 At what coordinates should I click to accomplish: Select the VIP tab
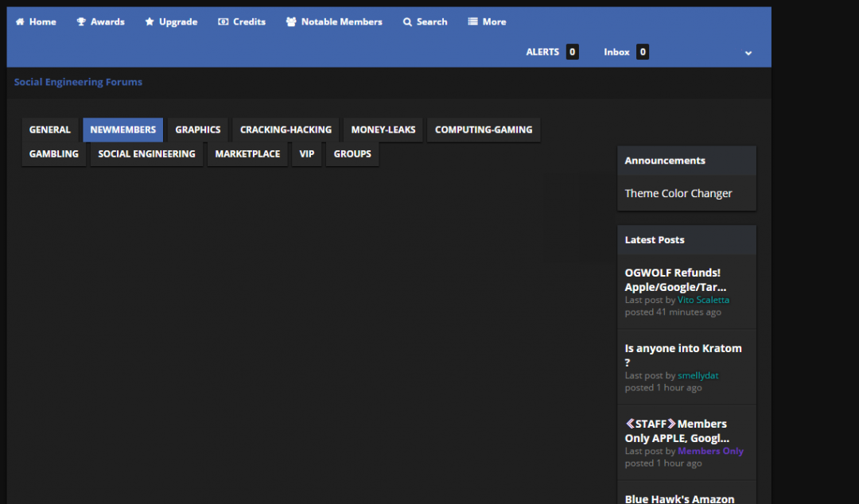[306, 153]
